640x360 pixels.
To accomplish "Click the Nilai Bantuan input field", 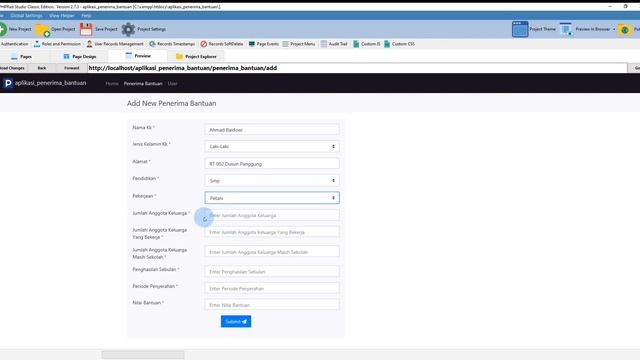I will click(x=272, y=305).
